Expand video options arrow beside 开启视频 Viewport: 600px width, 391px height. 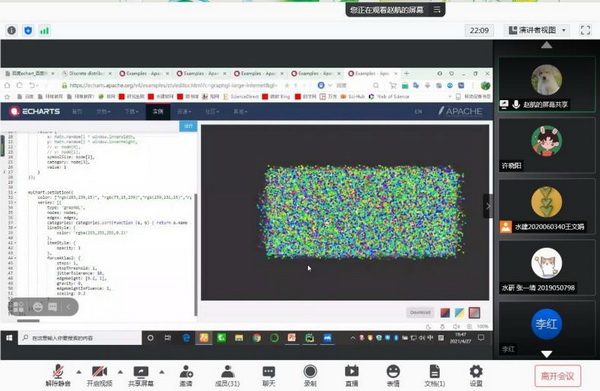pos(120,372)
